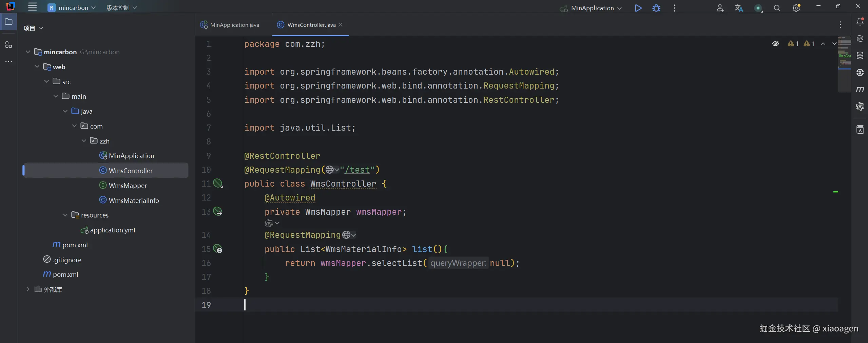Open the Database tool window
This screenshot has height=343, width=868.
tap(860, 56)
